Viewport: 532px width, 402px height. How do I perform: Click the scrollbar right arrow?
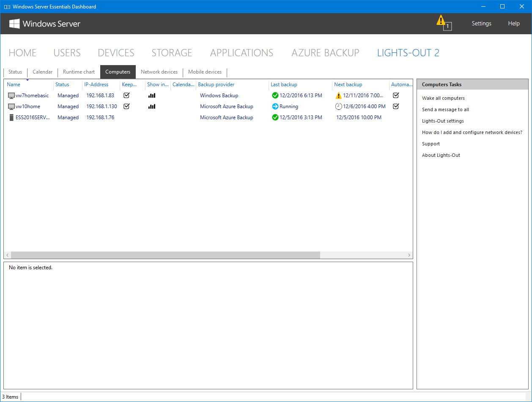pos(409,255)
